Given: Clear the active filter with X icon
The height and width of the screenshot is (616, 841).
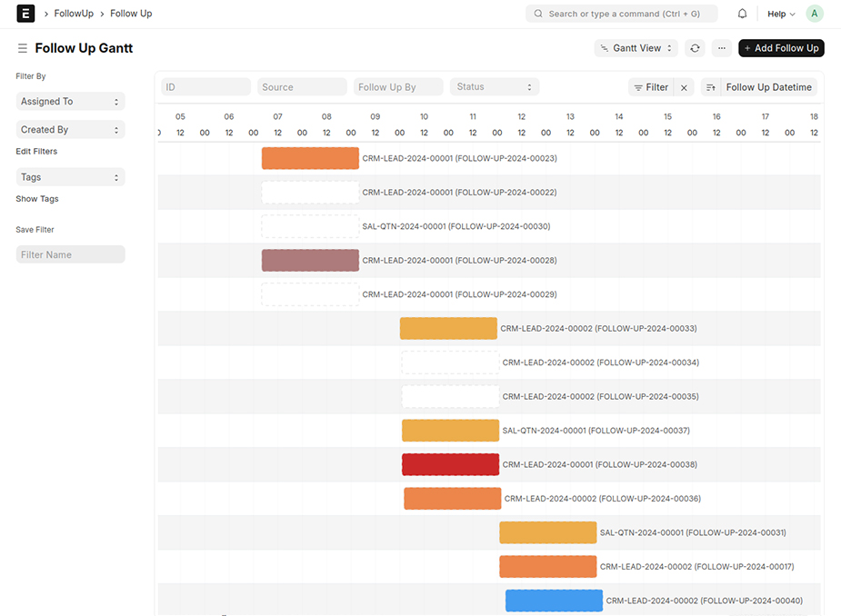Looking at the screenshot, I should 683,86.
